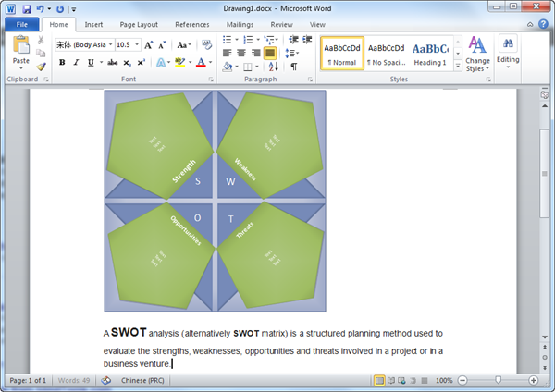Click the Save icon in quick access toolbar
555x392 pixels.
[x=25, y=8]
